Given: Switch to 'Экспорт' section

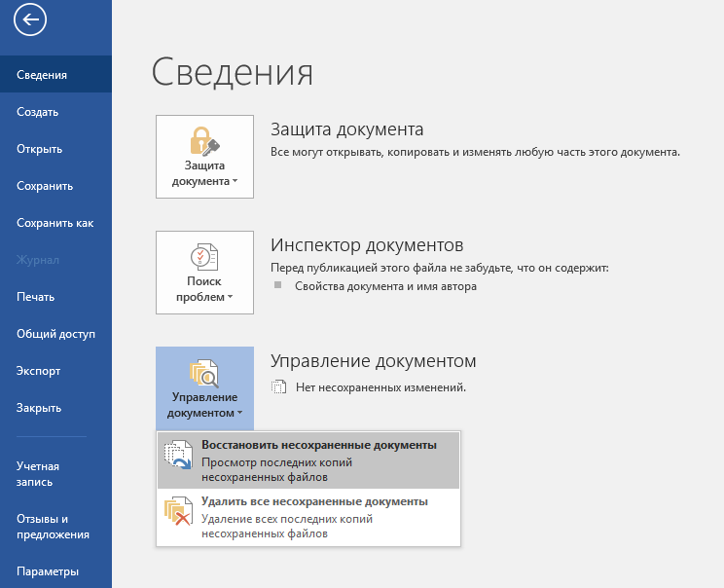Looking at the screenshot, I should pyautogui.click(x=39, y=371).
